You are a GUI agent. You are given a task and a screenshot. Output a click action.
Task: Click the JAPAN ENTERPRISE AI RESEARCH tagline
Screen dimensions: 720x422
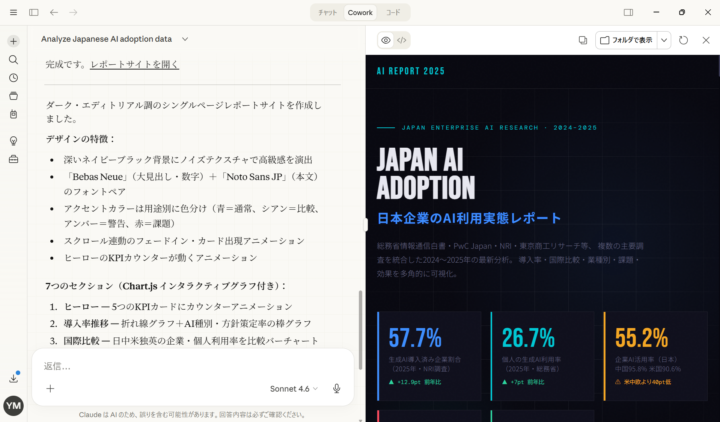tap(499, 128)
